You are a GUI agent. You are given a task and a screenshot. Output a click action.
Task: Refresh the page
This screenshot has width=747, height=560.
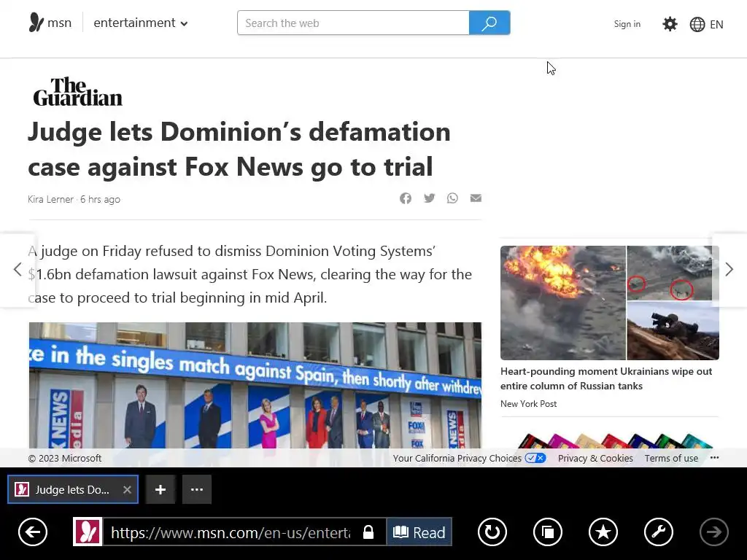pyautogui.click(x=492, y=532)
